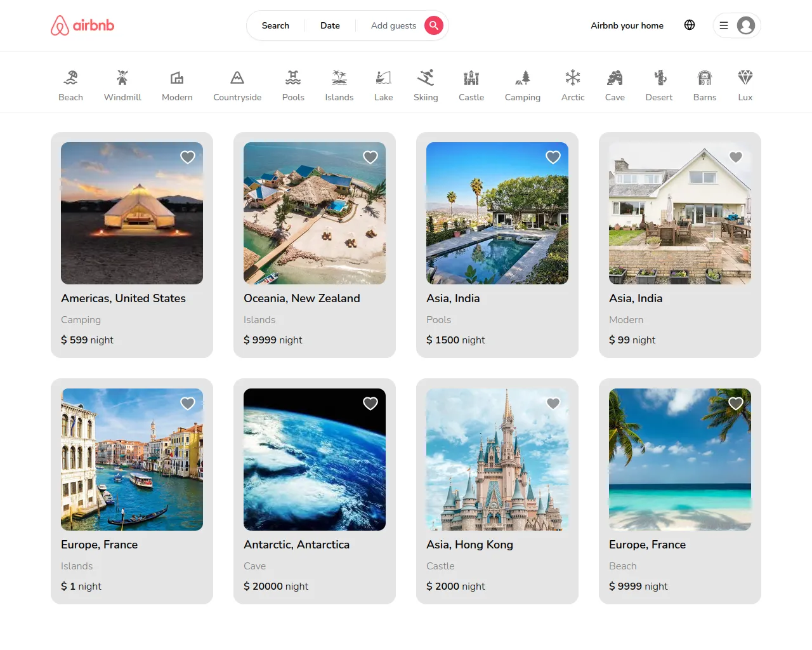Click the $ 1 night price
Viewport: 812px width, 650px height.
tap(81, 587)
